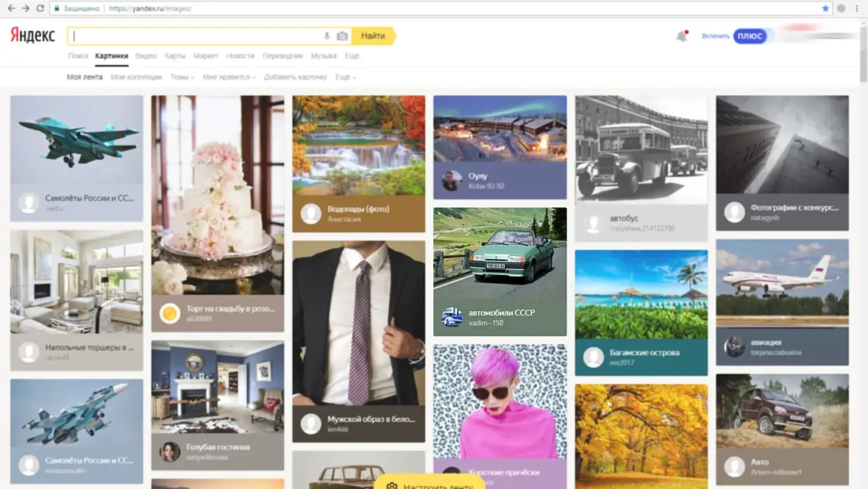Click avatar on Водопады (фото) card
This screenshot has width=868, height=489.
click(310, 213)
